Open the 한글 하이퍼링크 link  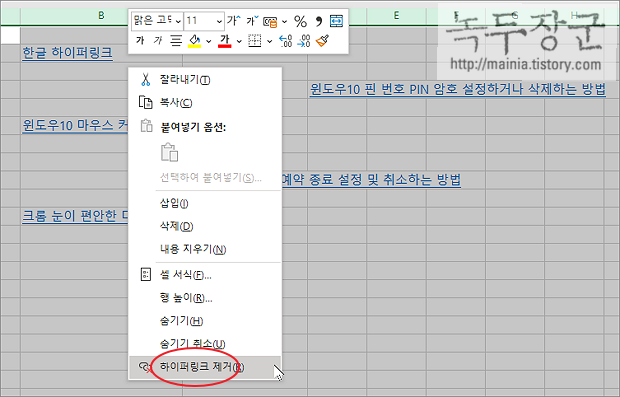[67, 53]
